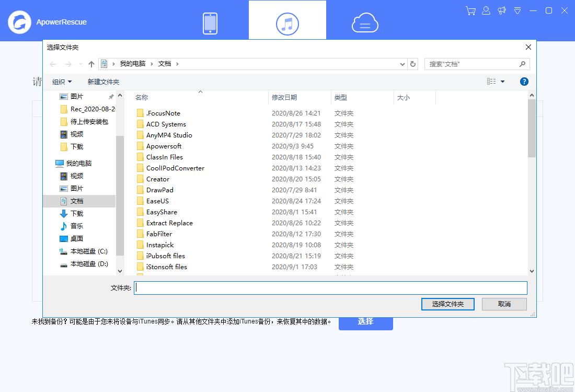The width and height of the screenshot is (575, 392).
Task: Go forward with the right arrow
Action: [68, 64]
